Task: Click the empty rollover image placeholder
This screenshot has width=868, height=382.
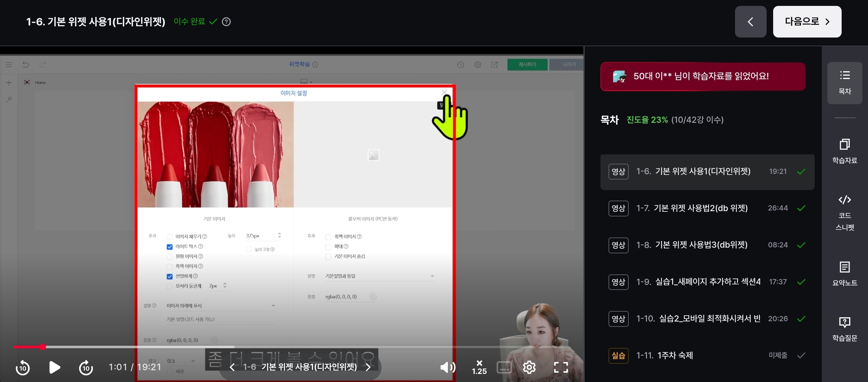Action: (373, 155)
